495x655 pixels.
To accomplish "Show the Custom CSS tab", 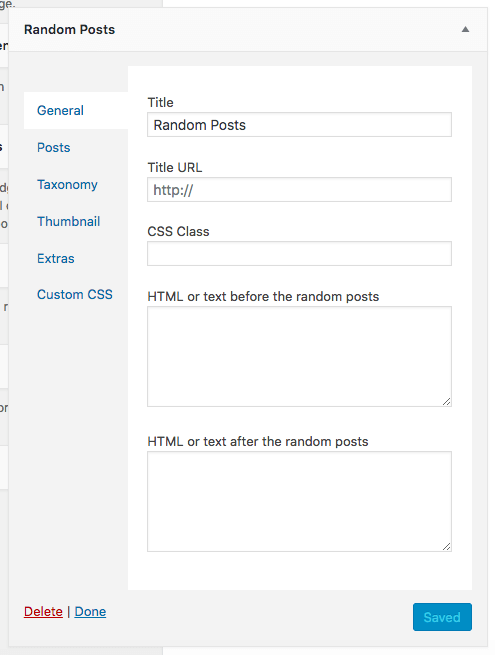I will [x=75, y=294].
